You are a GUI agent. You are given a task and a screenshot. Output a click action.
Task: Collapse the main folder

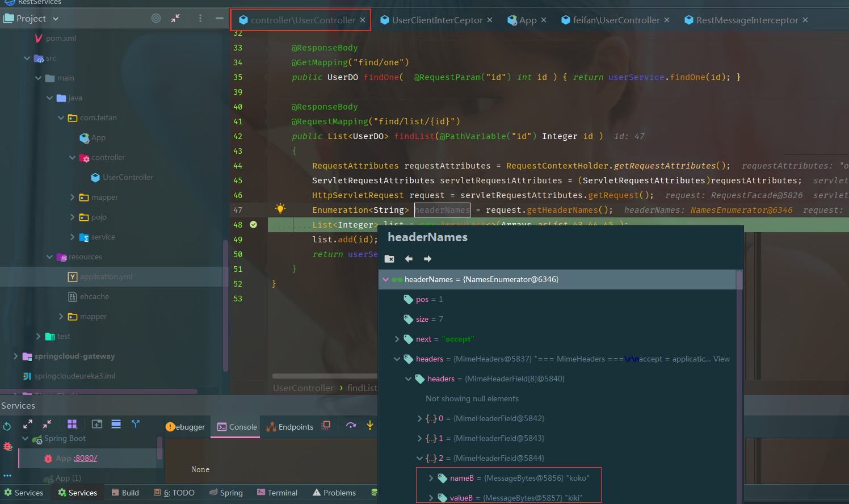38,78
